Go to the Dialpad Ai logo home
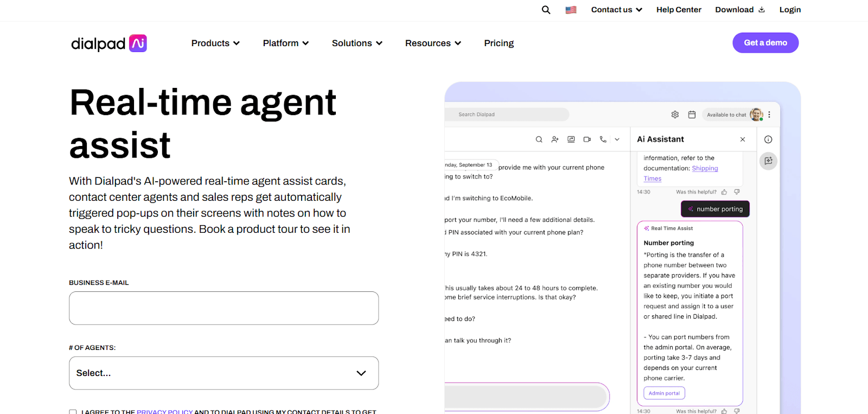 click(109, 43)
